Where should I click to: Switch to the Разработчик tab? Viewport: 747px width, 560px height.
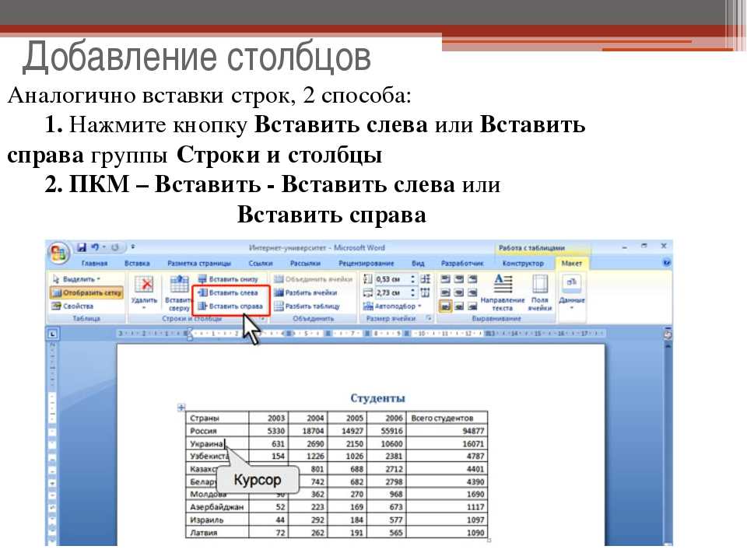tap(462, 263)
